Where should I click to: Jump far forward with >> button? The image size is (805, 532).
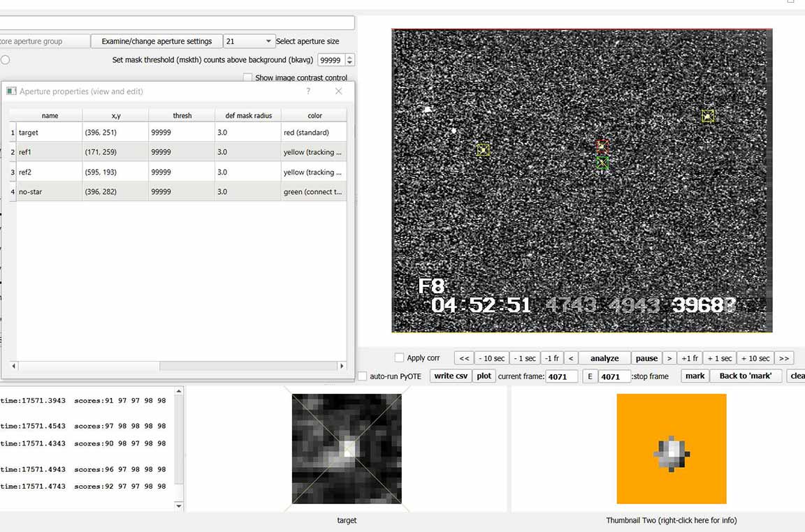point(784,358)
